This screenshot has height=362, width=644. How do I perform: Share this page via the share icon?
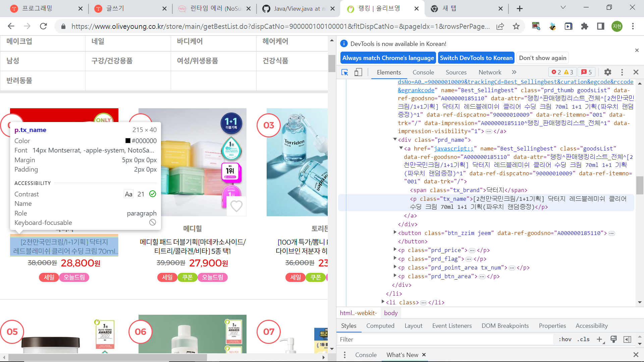point(500,26)
